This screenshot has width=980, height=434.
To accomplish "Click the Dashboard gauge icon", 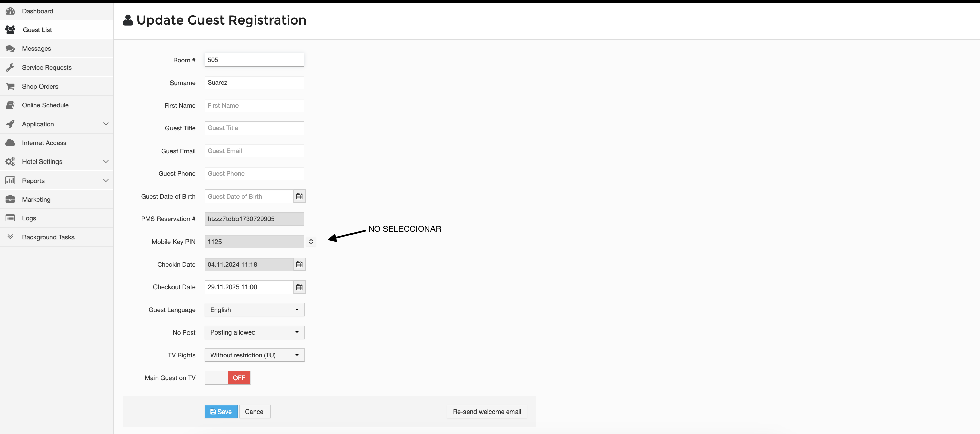I will 10,11.
